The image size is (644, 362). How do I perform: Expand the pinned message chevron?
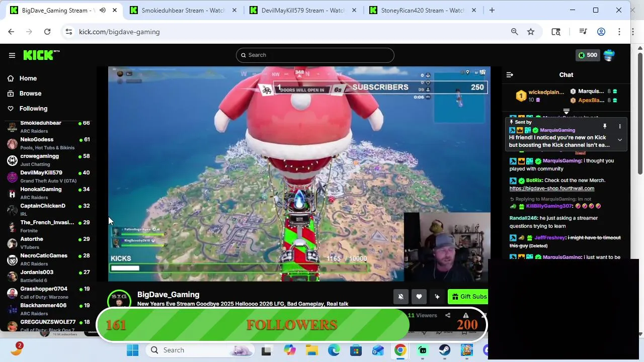point(620,140)
